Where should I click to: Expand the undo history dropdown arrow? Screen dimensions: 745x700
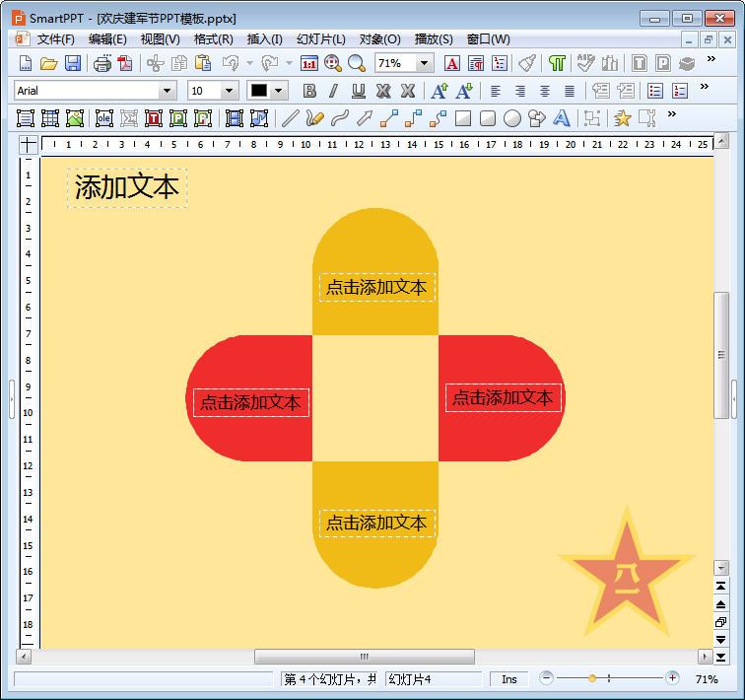point(250,63)
